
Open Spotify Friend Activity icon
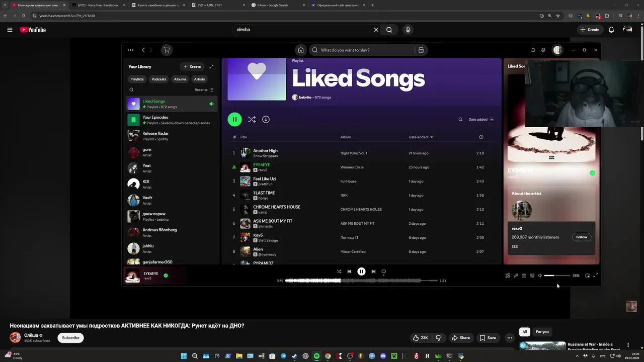pos(543,50)
